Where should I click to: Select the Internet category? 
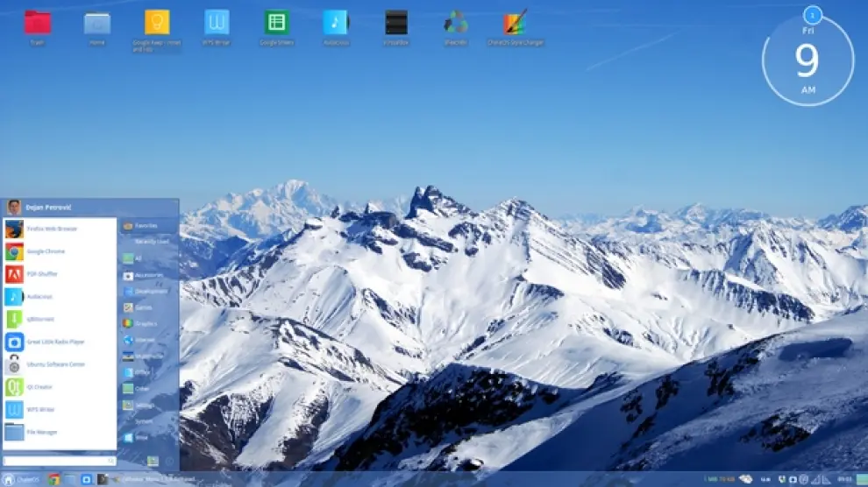tap(146, 340)
